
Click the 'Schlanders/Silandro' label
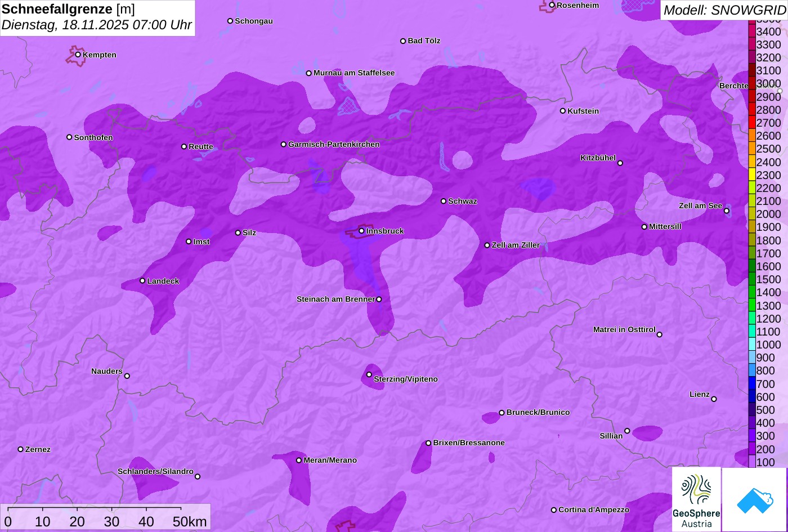[x=155, y=472]
